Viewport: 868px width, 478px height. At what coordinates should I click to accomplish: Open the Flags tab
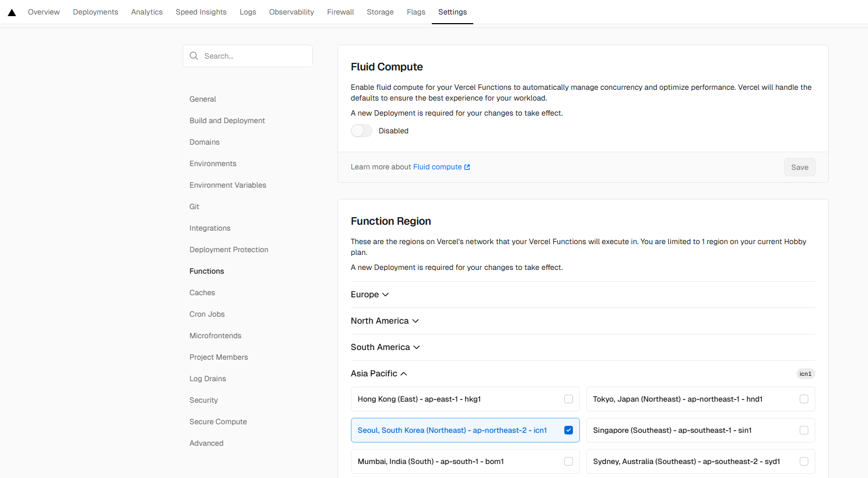(x=416, y=12)
